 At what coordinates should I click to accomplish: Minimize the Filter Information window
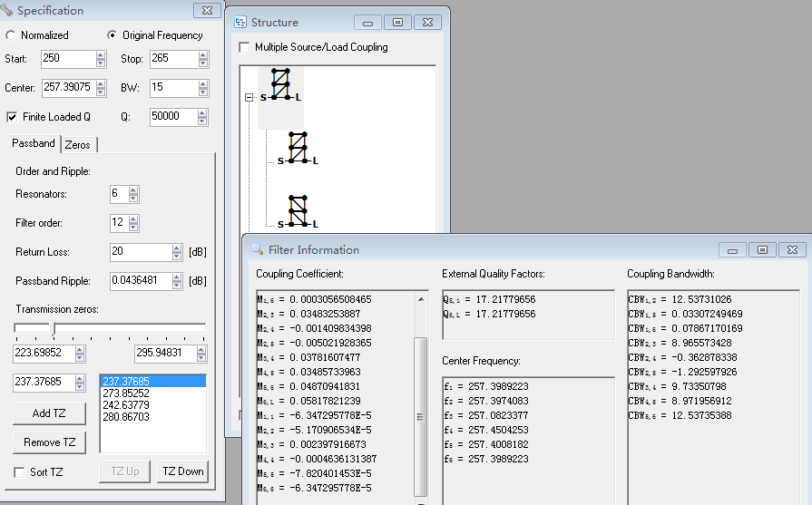(732, 250)
